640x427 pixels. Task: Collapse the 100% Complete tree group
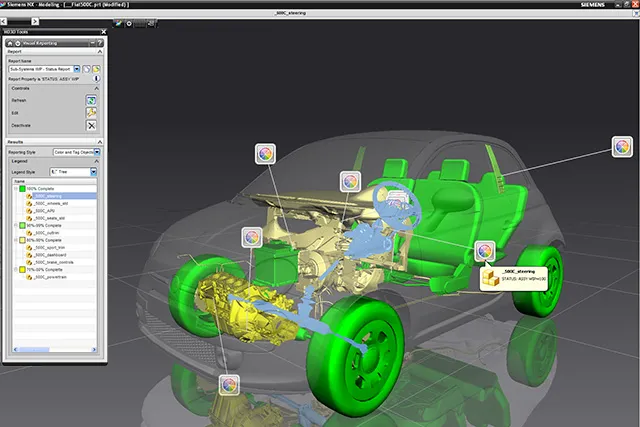16,189
